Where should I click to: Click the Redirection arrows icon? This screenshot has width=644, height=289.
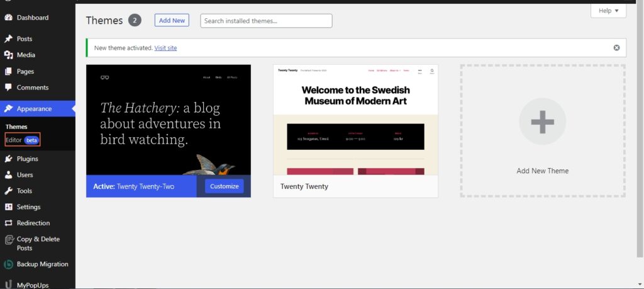[8, 223]
